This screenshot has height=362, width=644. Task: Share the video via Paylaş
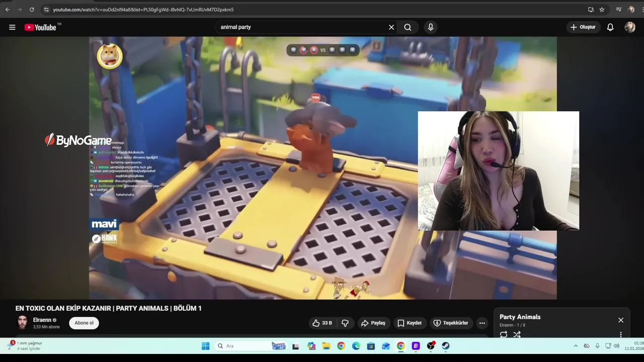tap(373, 323)
